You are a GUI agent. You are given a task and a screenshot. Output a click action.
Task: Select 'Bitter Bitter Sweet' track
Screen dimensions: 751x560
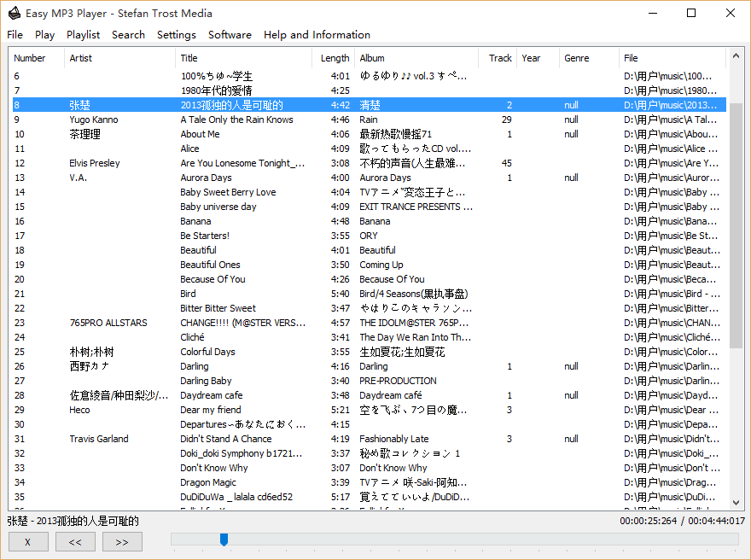(x=218, y=308)
